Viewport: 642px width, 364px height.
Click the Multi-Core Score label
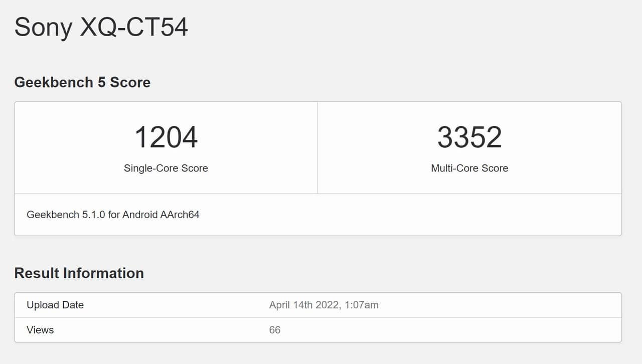coord(469,168)
